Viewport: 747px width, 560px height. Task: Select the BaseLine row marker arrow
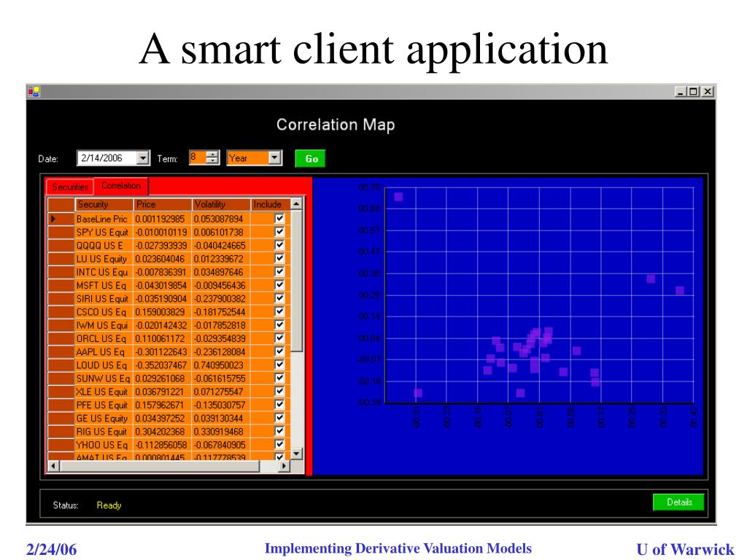54,219
